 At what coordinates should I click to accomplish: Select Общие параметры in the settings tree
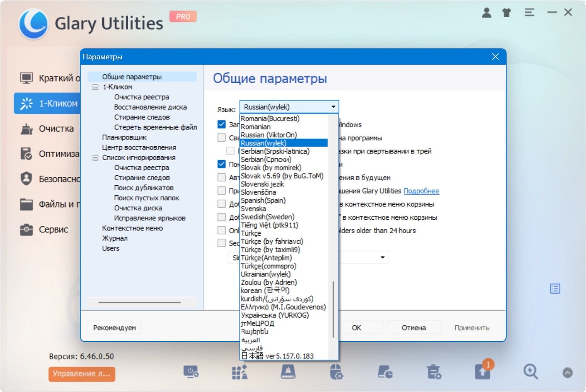click(x=132, y=77)
